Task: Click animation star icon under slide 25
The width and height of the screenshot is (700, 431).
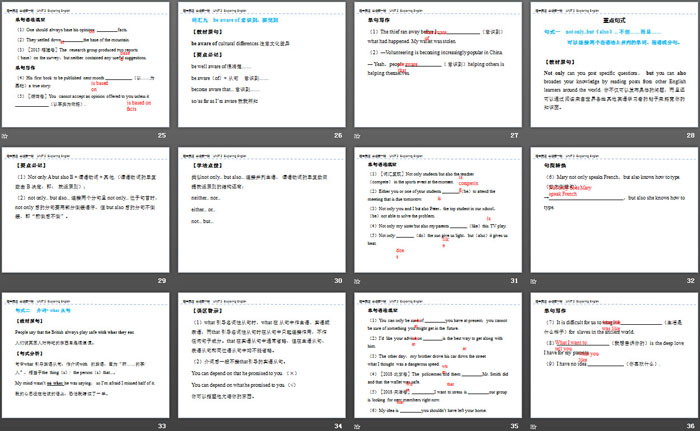Action: tap(5, 136)
